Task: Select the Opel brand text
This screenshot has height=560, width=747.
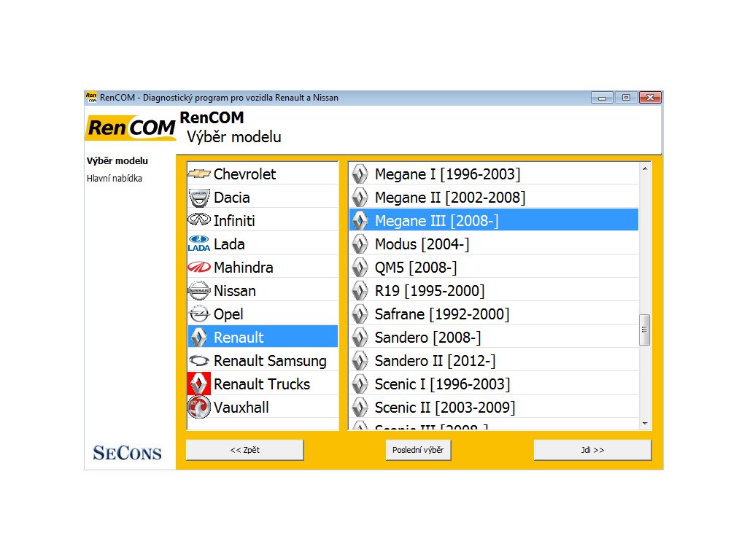Action: tap(228, 314)
